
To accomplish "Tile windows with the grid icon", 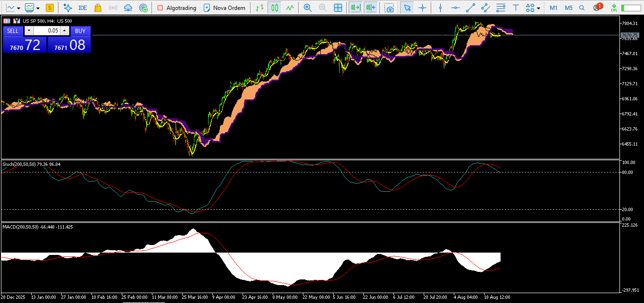I will (338, 8).
